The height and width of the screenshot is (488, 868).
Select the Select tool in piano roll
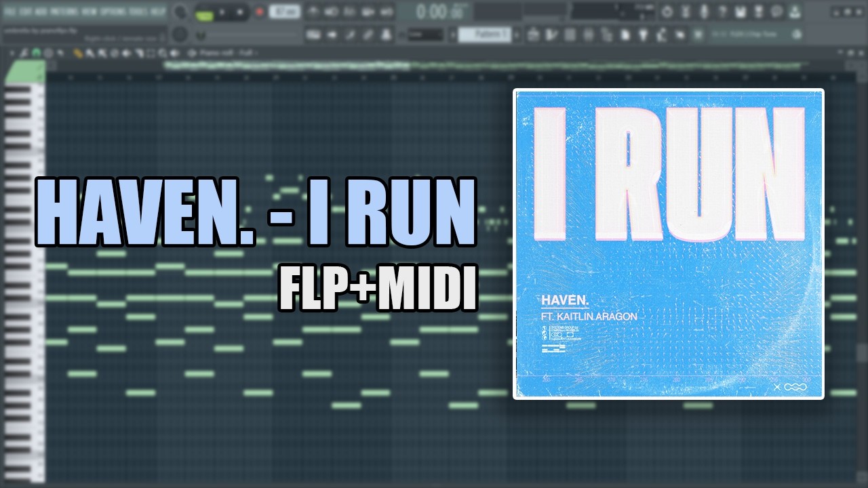point(151,53)
